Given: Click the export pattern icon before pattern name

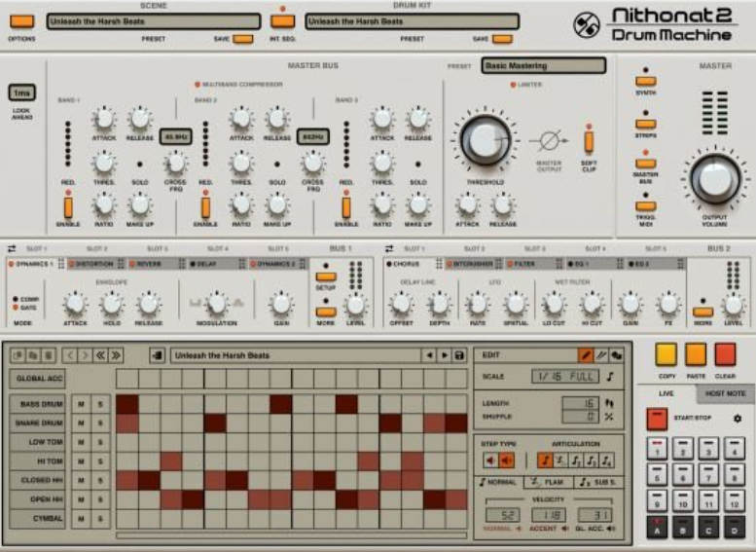Looking at the screenshot, I should click(157, 355).
